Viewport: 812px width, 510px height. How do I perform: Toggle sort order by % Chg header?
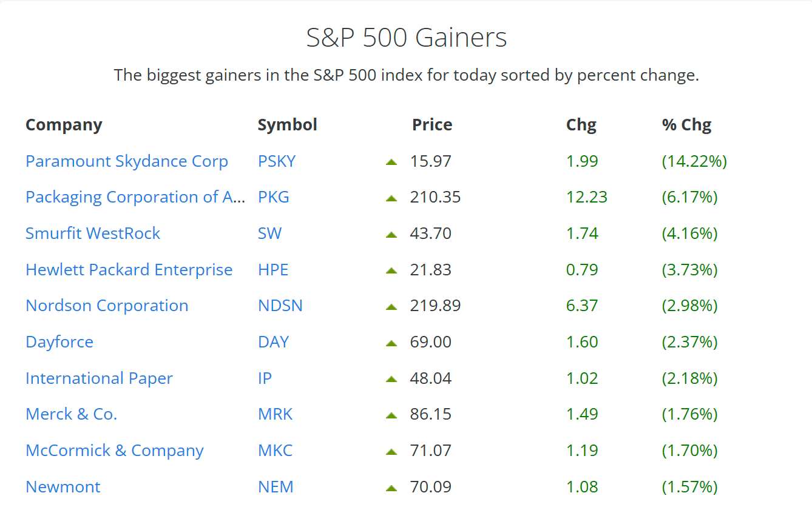tap(686, 125)
